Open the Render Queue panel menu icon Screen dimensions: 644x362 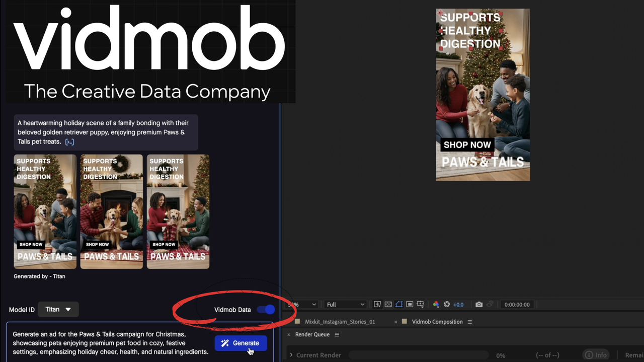coord(337,334)
